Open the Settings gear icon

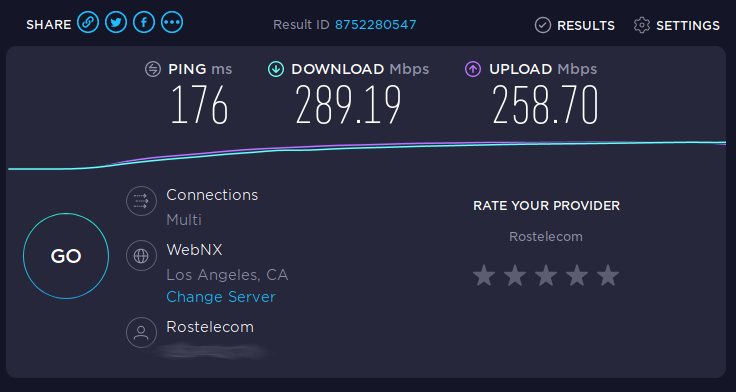(x=642, y=25)
